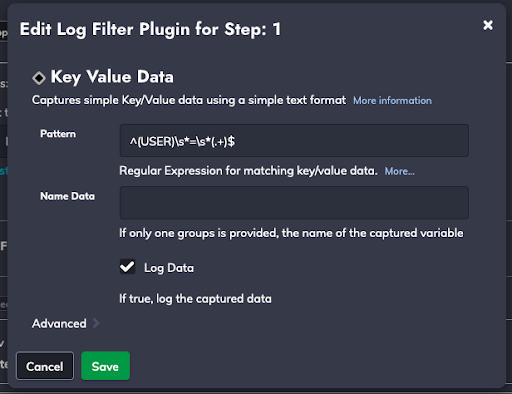Click the 'Captures simple Key/Value data' description
This screenshot has height=394, width=512.
click(x=189, y=100)
